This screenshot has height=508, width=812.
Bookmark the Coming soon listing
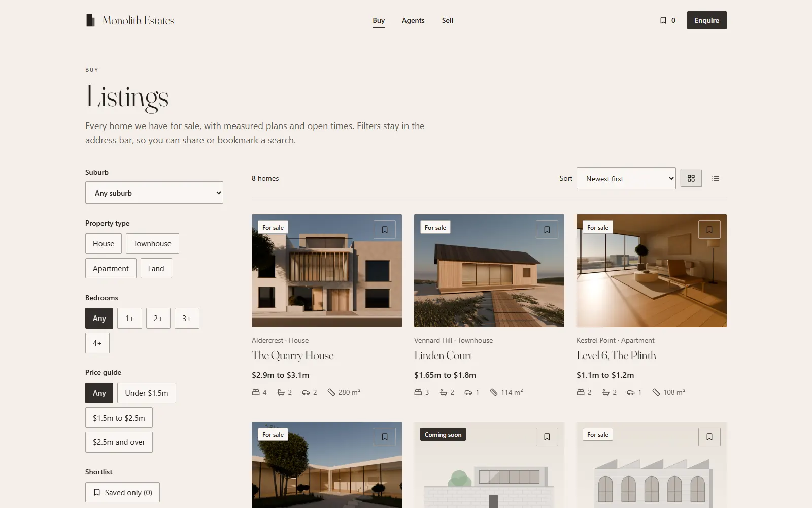pos(547,437)
